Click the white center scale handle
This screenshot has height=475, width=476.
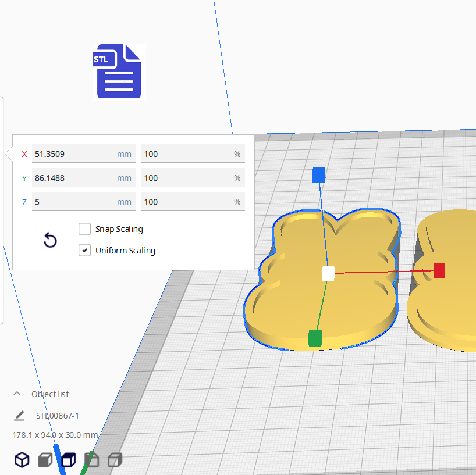(328, 273)
